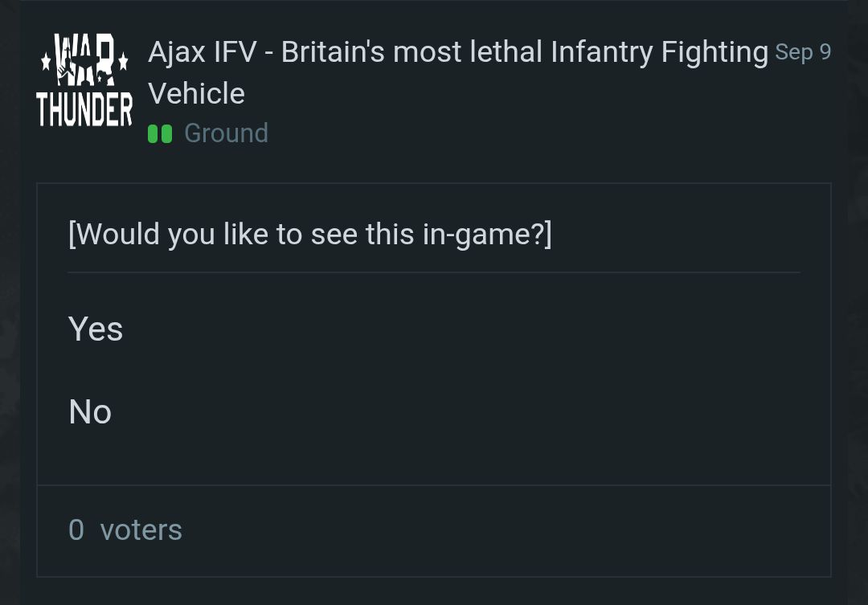Screen dimensions: 868x605
Task: Click the right star in the War Thunder logo
Action: 123,61
